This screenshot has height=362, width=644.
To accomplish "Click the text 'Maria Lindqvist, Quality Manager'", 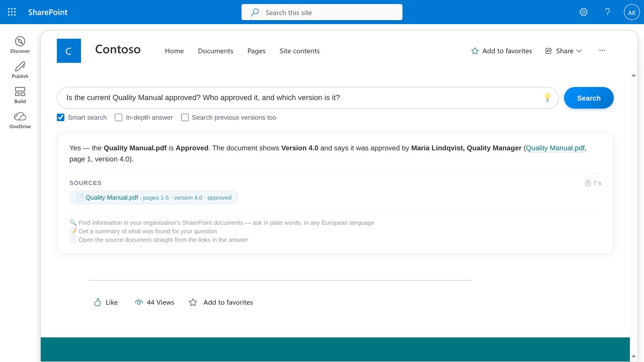I will (466, 148).
